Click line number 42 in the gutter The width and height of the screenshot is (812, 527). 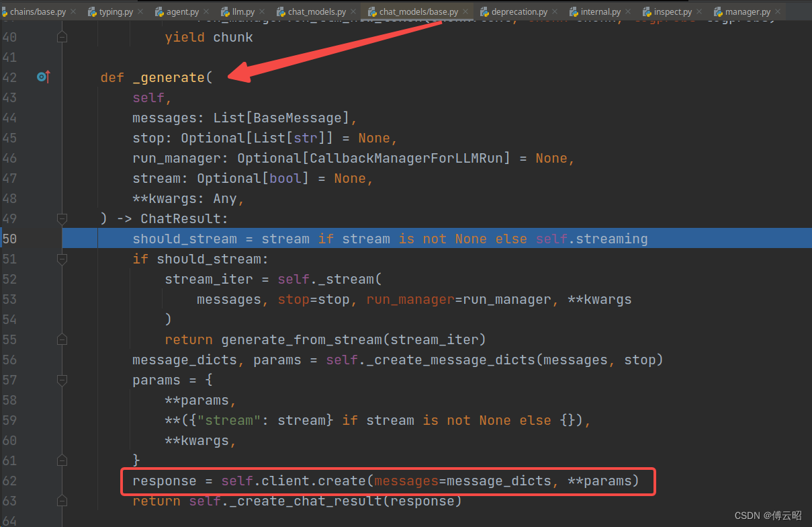tap(9, 77)
